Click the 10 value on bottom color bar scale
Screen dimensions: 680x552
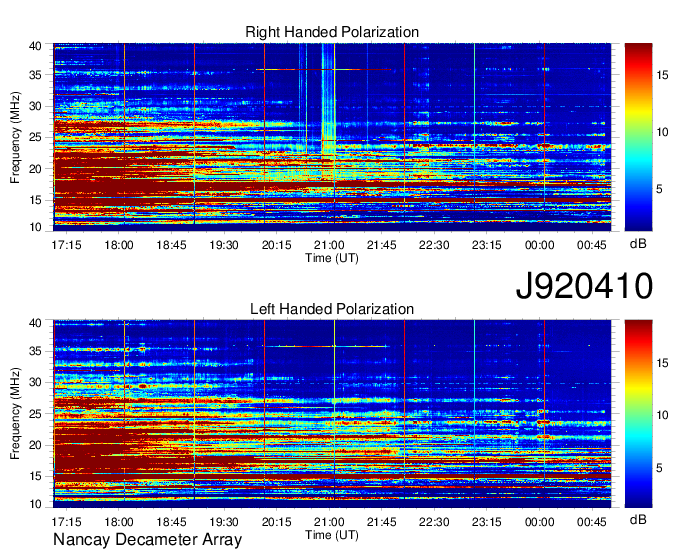click(x=662, y=415)
